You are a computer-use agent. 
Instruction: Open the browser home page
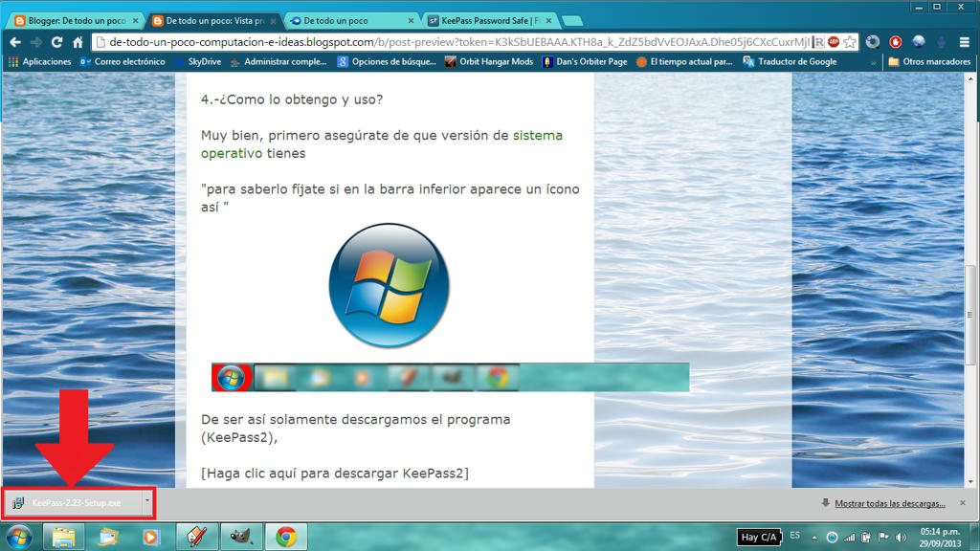click(x=78, y=42)
